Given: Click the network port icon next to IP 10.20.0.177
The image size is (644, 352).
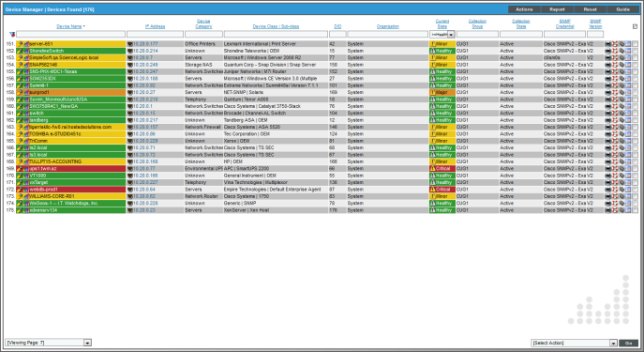Looking at the screenshot, I should tap(129, 44).
